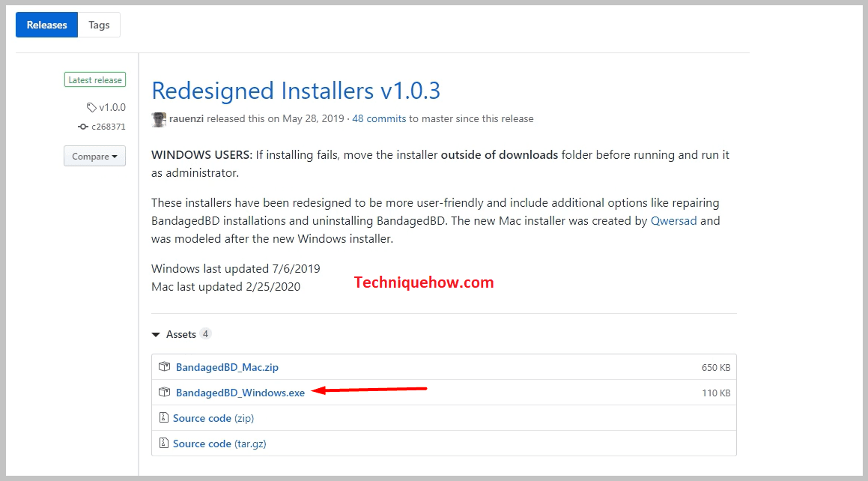The height and width of the screenshot is (481, 868).
Task: Click the rauenzi avatar thumbnail
Action: tap(159, 119)
